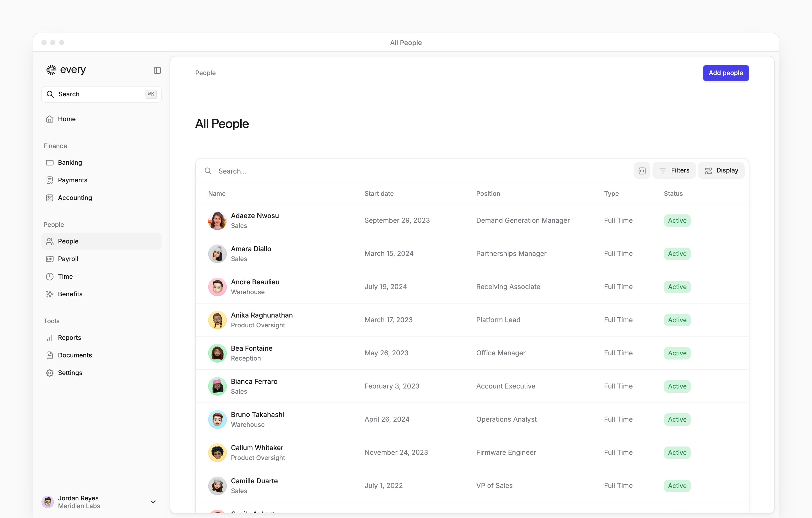The width and height of the screenshot is (812, 518).
Task: Click "Operations Analyst" position cell
Action: pos(506,419)
